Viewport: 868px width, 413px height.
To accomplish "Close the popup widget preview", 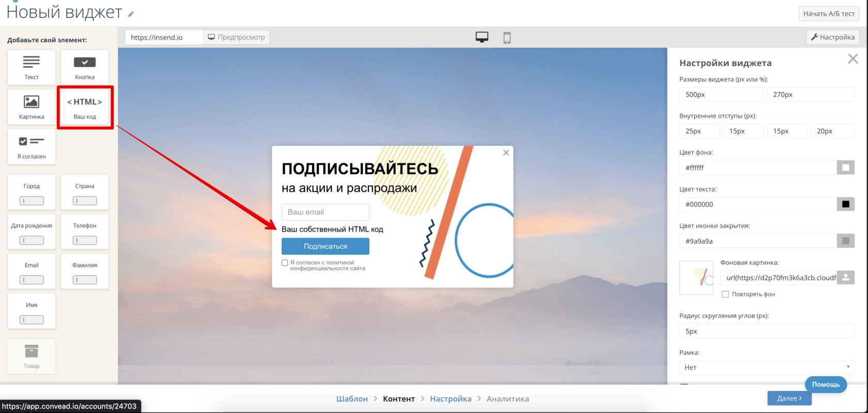I will (506, 152).
